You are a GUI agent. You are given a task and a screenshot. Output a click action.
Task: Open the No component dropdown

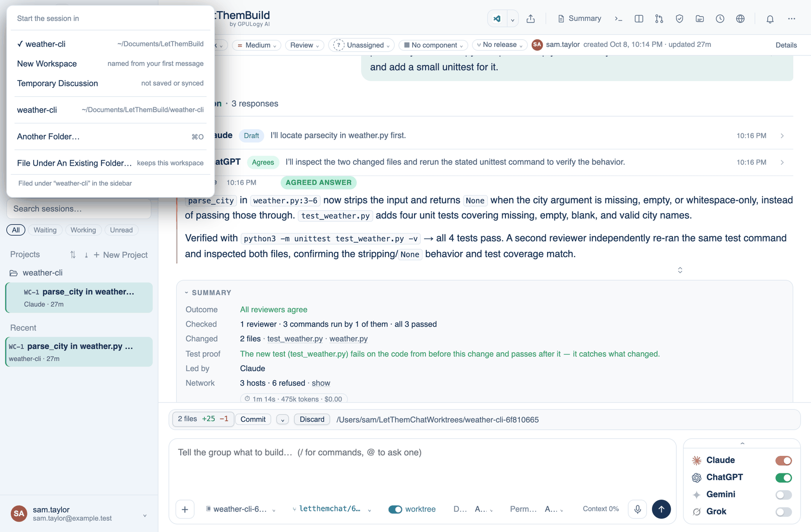[x=433, y=45]
